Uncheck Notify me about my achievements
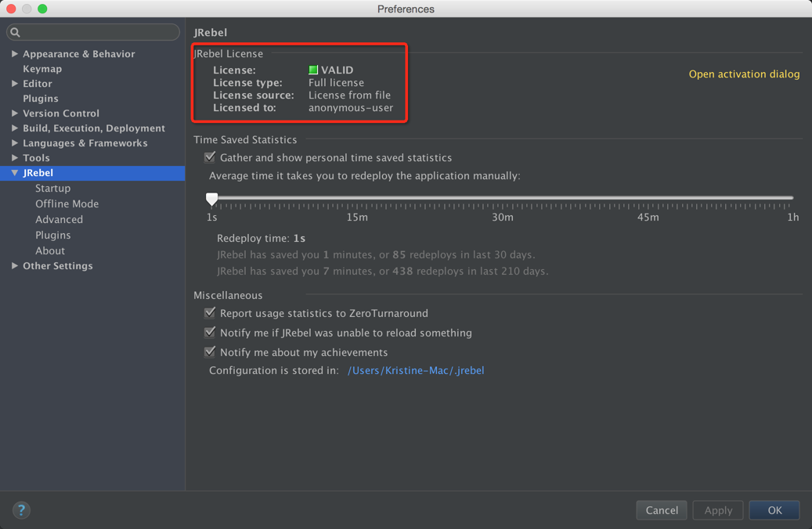812x529 pixels. coord(210,352)
